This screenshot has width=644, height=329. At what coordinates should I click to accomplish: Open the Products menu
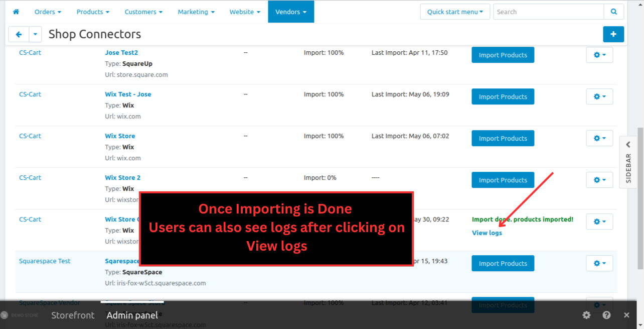(93, 12)
